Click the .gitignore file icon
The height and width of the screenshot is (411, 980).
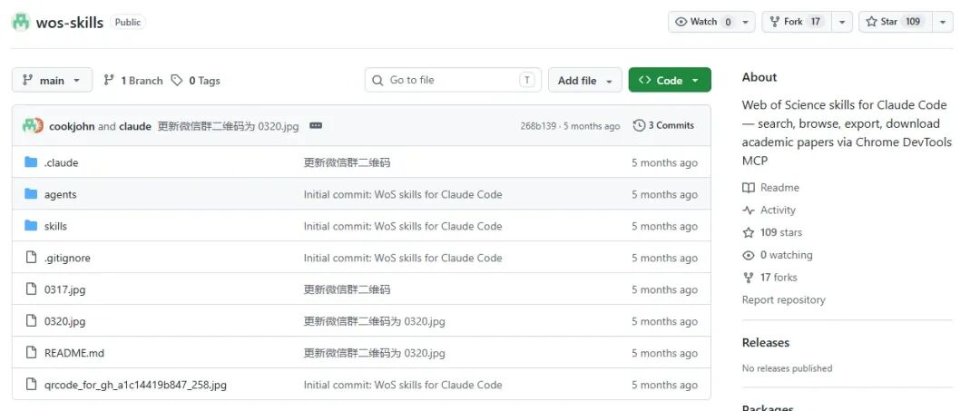31,258
